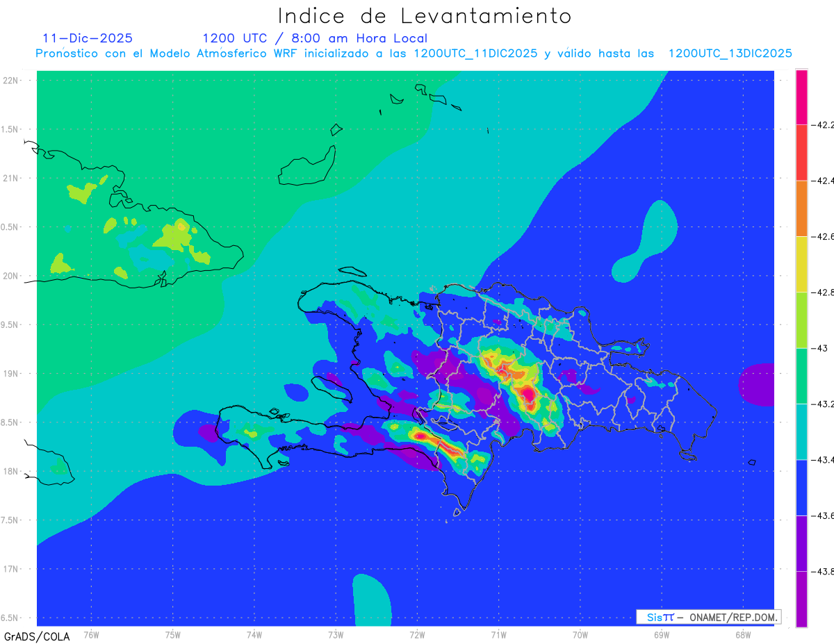Click the "-43.8" legend value
This screenshot has width=834, height=644.
pos(823,571)
